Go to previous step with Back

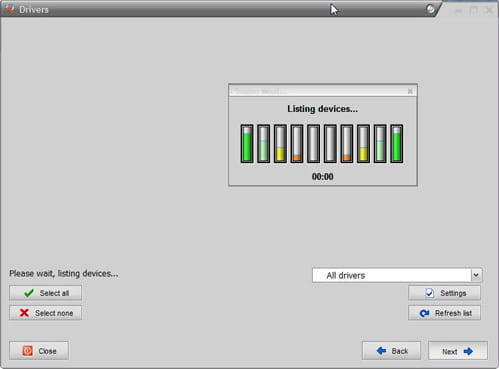click(x=391, y=351)
